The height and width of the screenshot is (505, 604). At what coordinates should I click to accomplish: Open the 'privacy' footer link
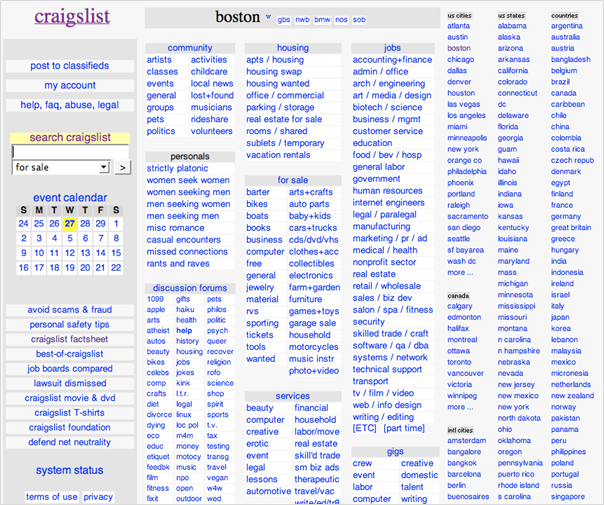pos(98,497)
